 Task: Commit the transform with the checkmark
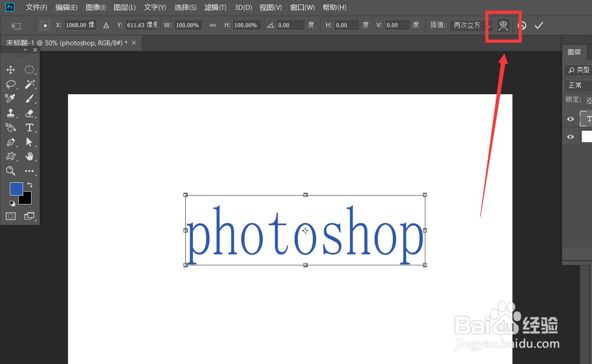pos(539,25)
